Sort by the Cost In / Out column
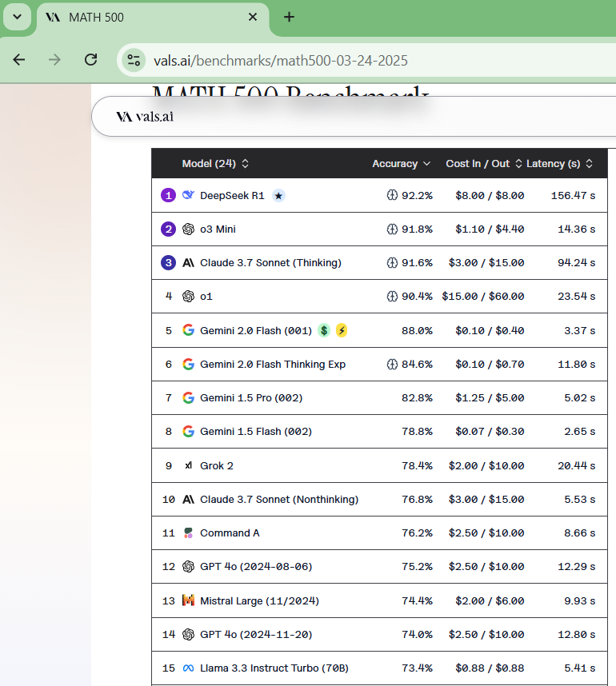The image size is (616, 686). (484, 164)
